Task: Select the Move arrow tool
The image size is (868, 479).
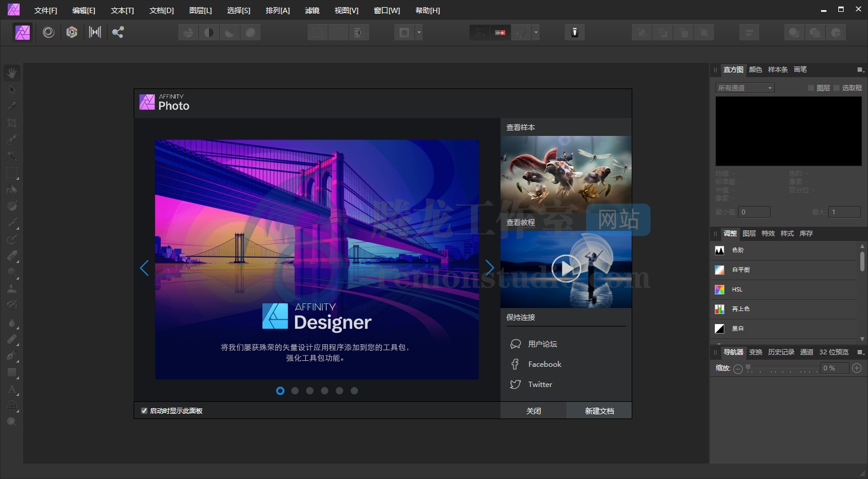Action: (12, 90)
